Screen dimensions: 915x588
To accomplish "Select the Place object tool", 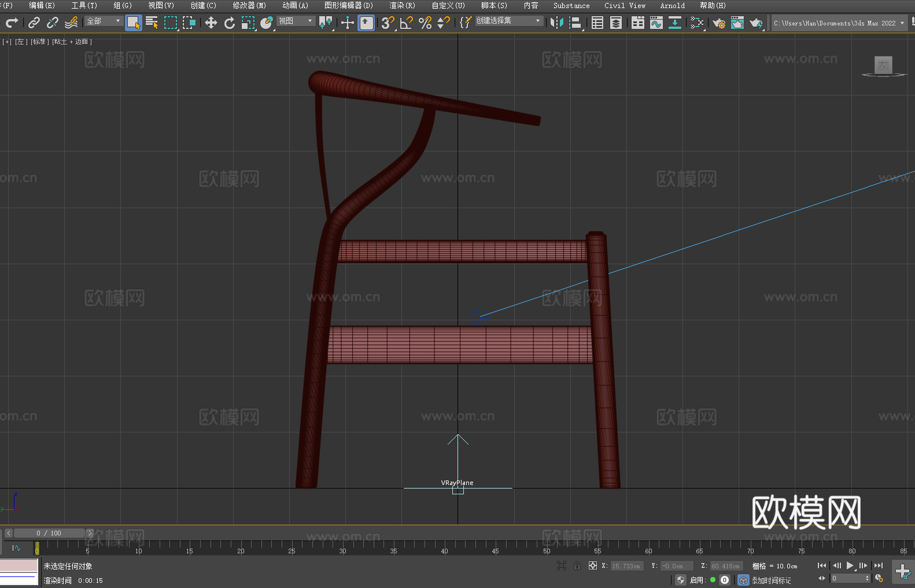I will pos(267,23).
